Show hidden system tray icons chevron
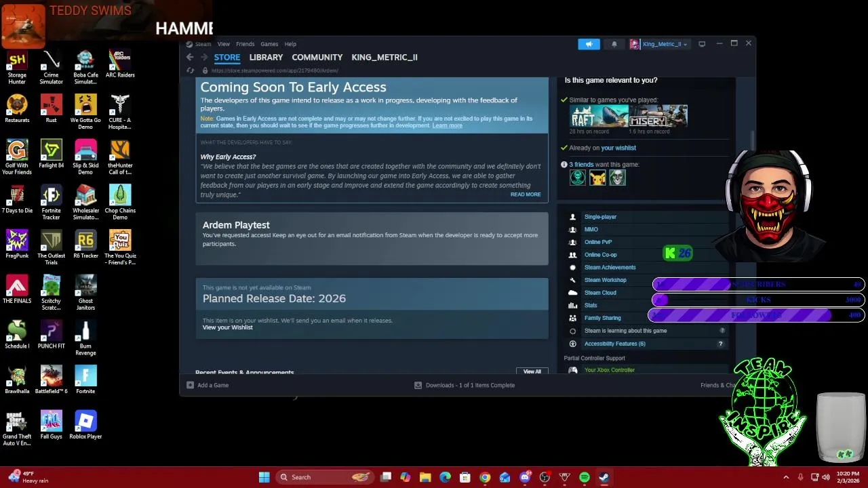868x488 pixels. tap(786, 477)
